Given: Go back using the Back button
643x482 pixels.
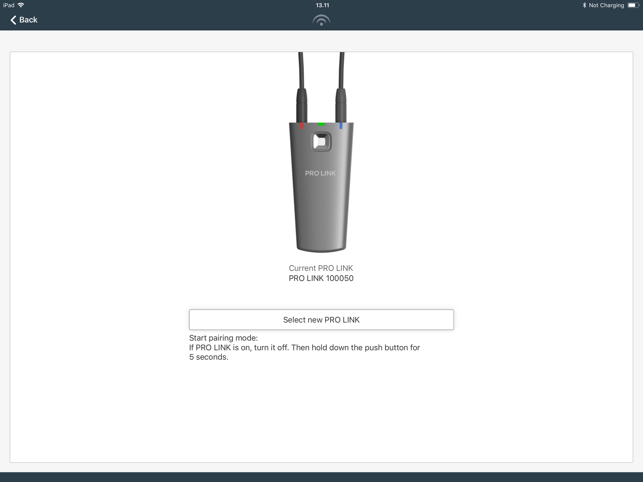Looking at the screenshot, I should 24,20.
